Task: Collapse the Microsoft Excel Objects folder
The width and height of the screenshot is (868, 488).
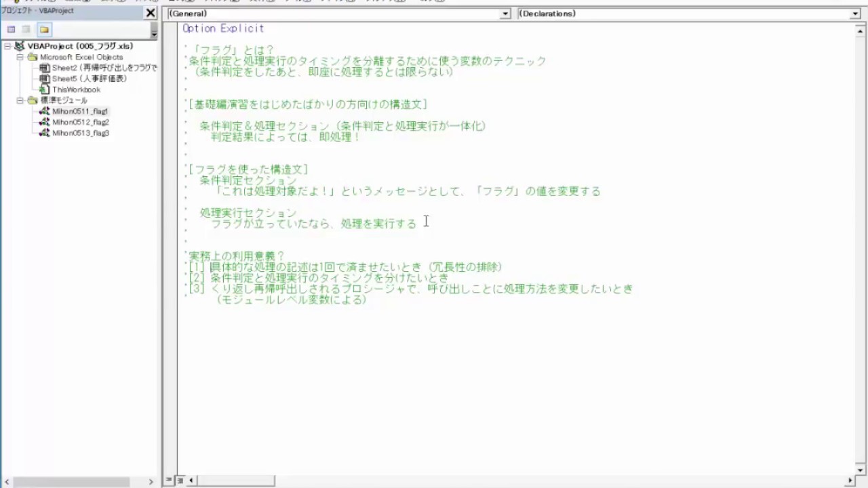Action: click(x=20, y=57)
